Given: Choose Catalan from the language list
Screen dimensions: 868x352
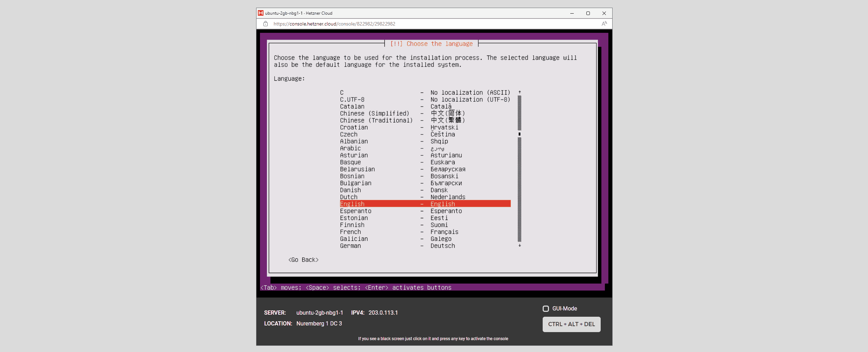Looking at the screenshot, I should [x=352, y=107].
